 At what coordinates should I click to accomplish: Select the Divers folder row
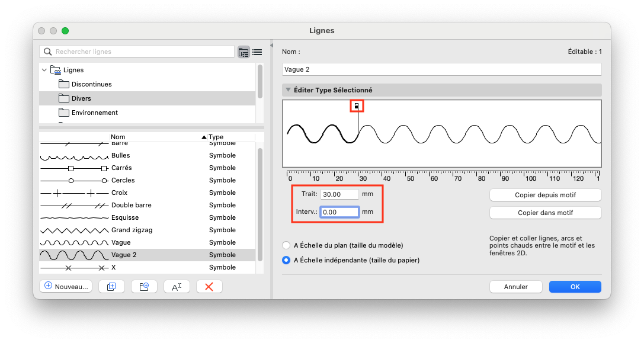[147, 98]
